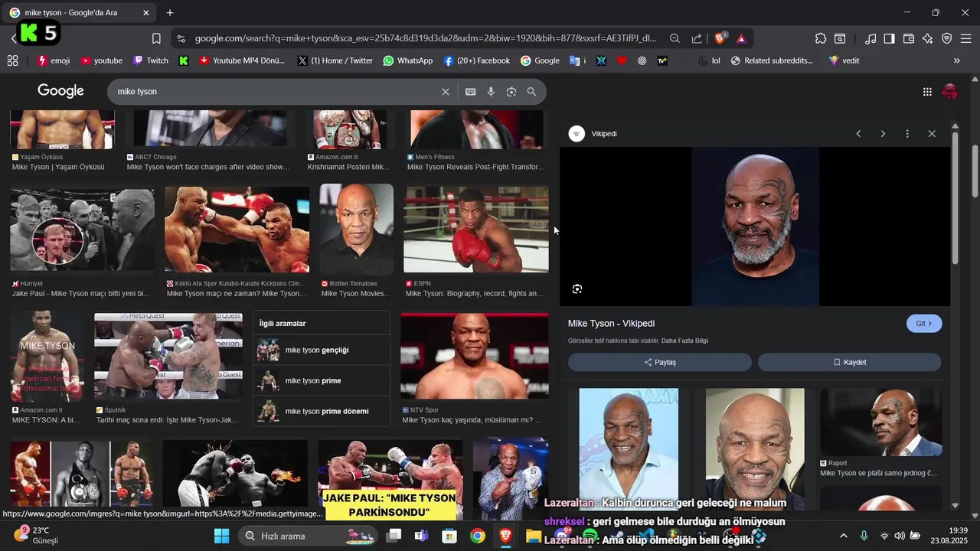Expand the system tray hidden icons chevron
The height and width of the screenshot is (551, 980).
click(844, 536)
